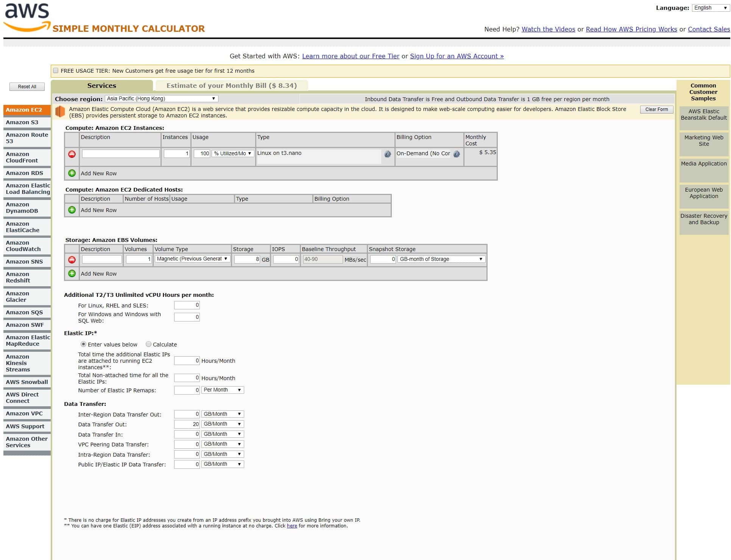
Task: Open Learn more about our Free Tier link
Action: (351, 56)
